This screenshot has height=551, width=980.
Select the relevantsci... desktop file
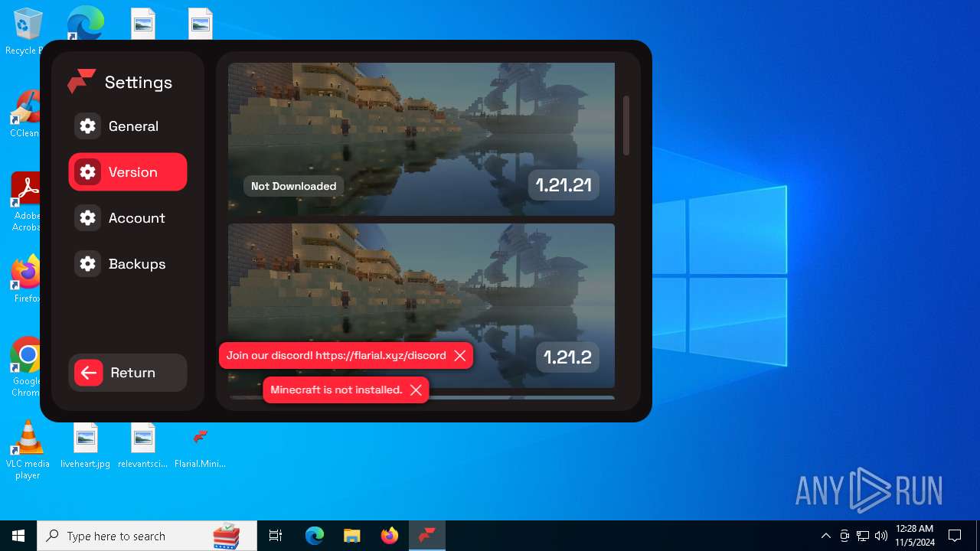pos(142,445)
